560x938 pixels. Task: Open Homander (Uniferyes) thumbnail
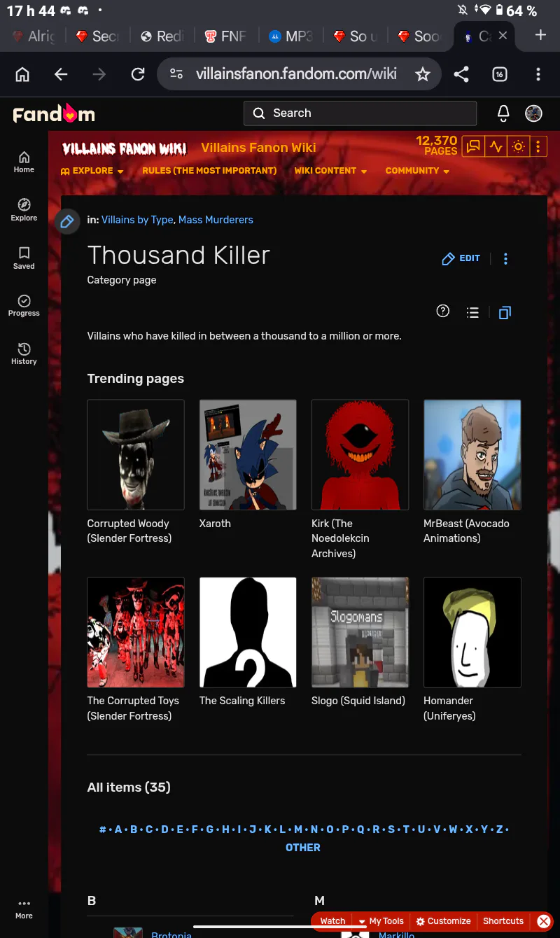pos(472,632)
